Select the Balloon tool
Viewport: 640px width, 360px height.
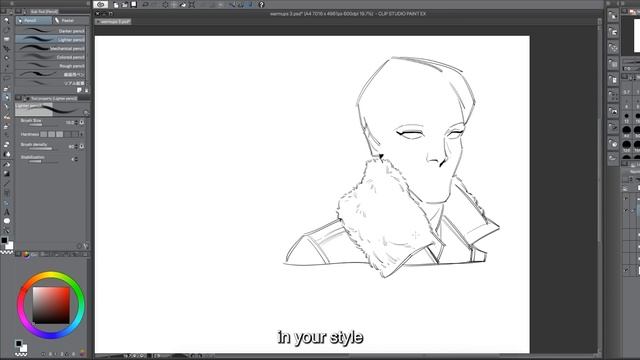pos(7,221)
